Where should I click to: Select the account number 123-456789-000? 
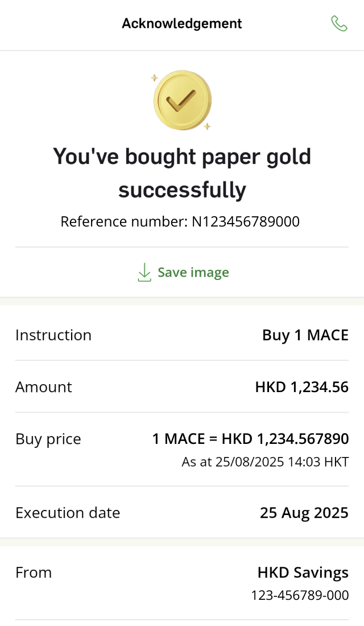pyautogui.click(x=300, y=595)
